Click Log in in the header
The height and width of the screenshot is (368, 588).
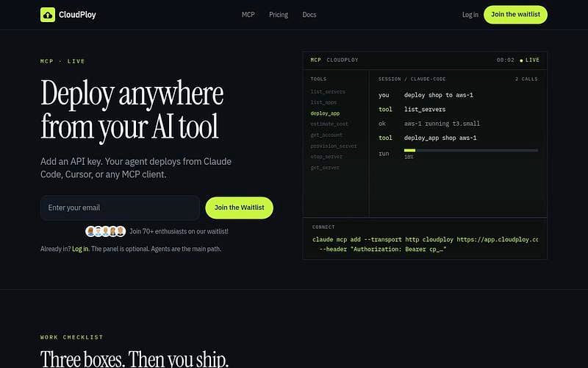[x=470, y=15]
